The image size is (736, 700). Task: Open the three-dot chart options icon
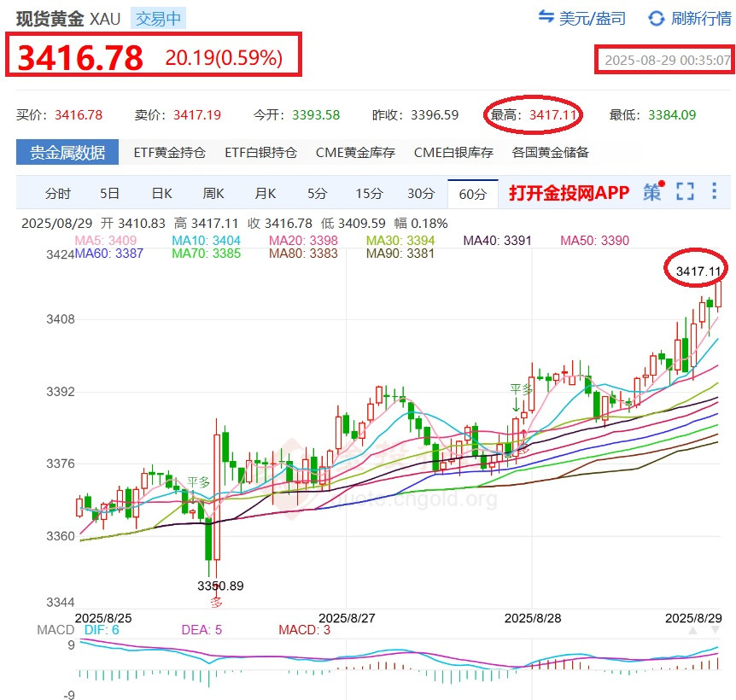click(x=714, y=193)
